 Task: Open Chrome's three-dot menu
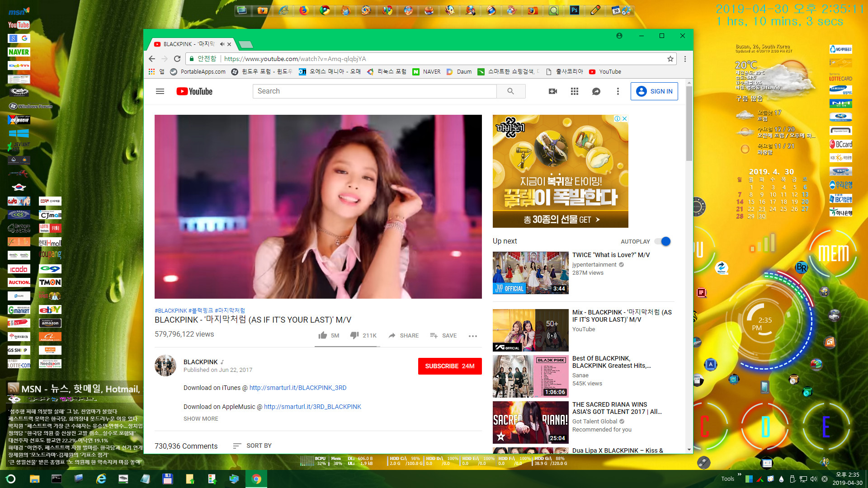point(685,59)
